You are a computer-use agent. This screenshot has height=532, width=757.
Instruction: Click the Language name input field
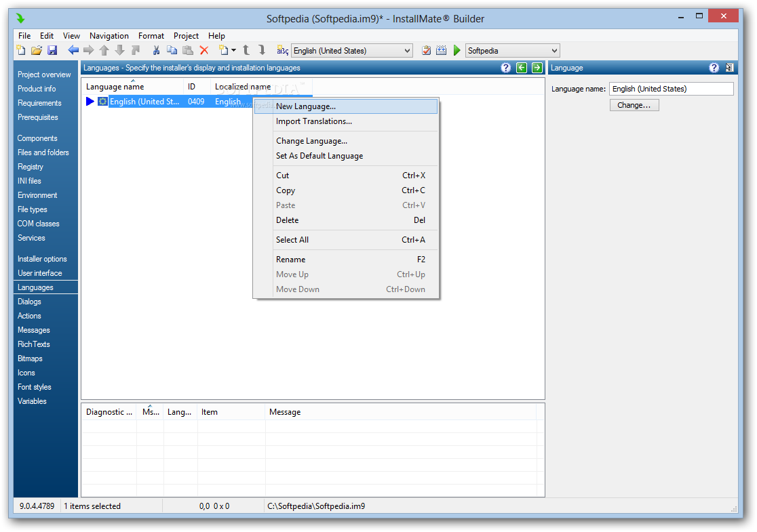point(671,89)
